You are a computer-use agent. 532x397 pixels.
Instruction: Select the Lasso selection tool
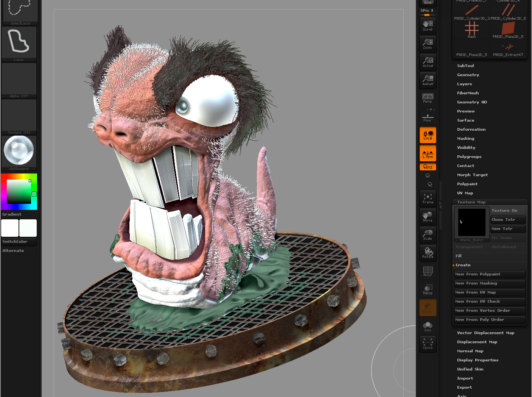[19, 42]
